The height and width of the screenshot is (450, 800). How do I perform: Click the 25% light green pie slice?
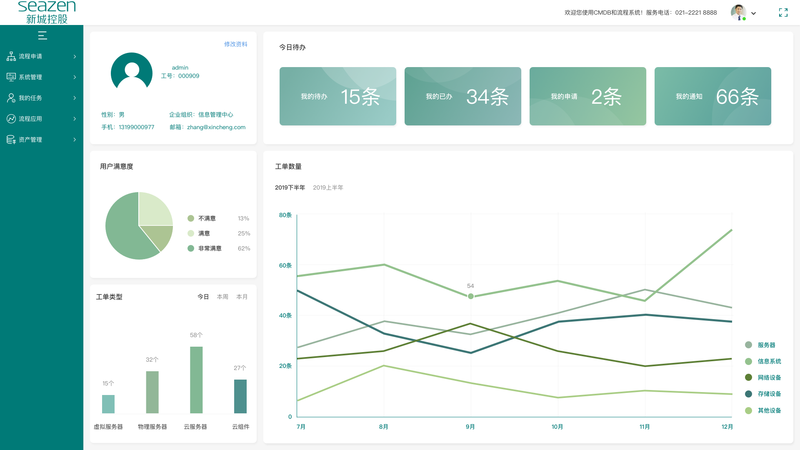pos(153,210)
